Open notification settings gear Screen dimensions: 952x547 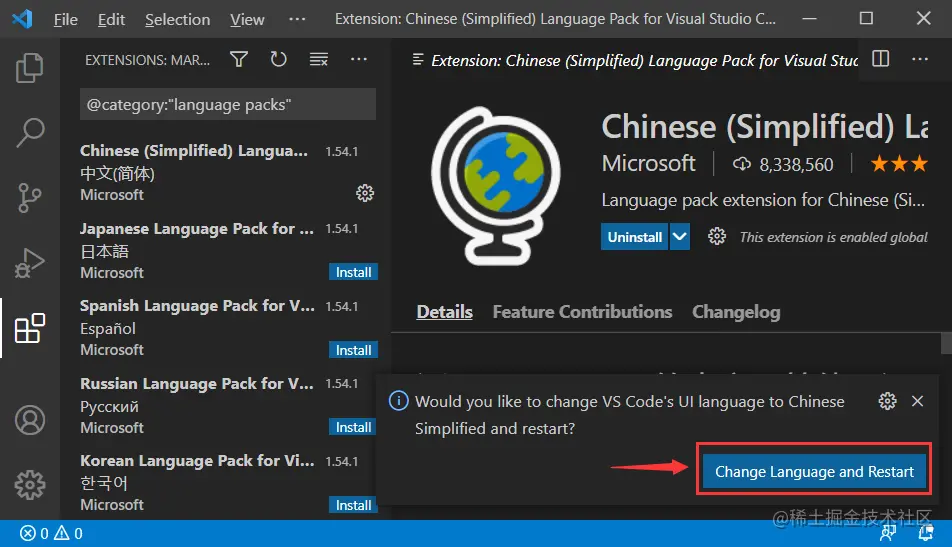(887, 401)
